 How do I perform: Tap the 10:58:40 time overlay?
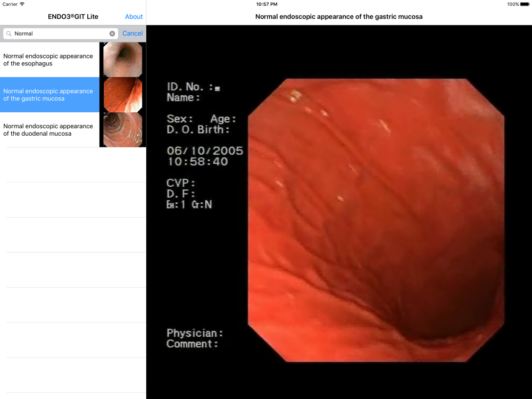197,162
